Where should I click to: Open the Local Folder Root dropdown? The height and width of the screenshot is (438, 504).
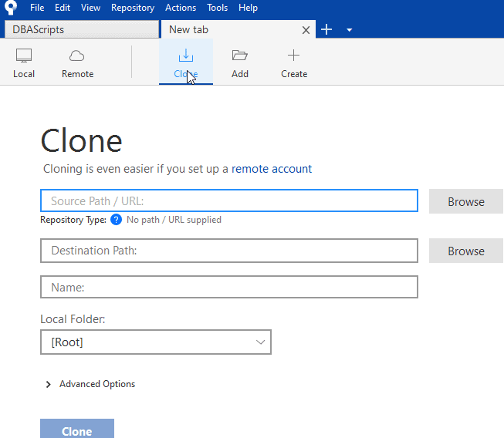click(x=155, y=342)
